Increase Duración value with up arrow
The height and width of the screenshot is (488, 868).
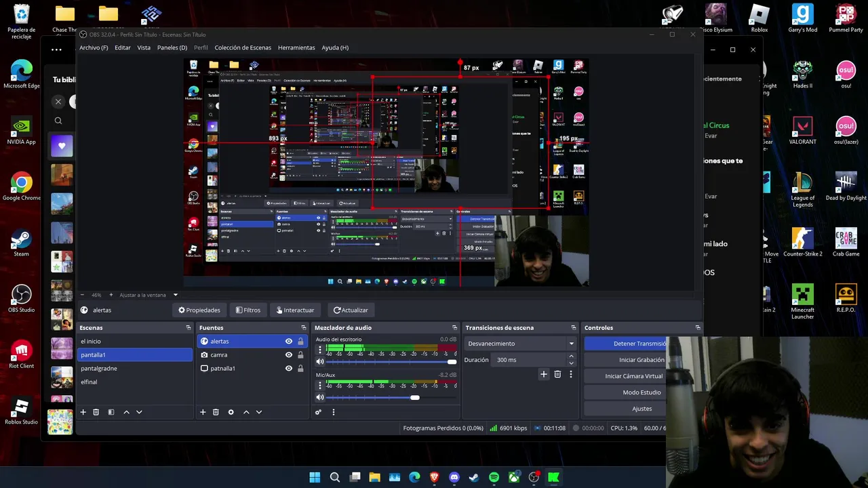point(571,357)
